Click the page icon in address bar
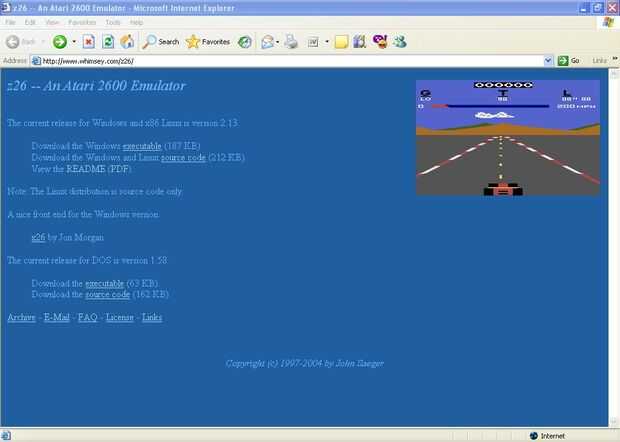Viewport: 620px width, 442px height. pos(36,61)
